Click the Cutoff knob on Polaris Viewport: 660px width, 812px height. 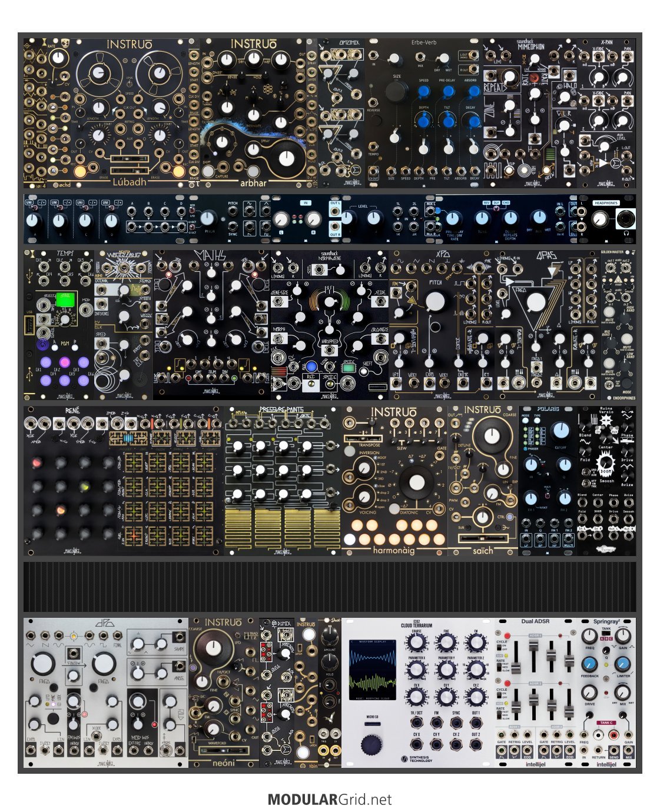coord(561,430)
